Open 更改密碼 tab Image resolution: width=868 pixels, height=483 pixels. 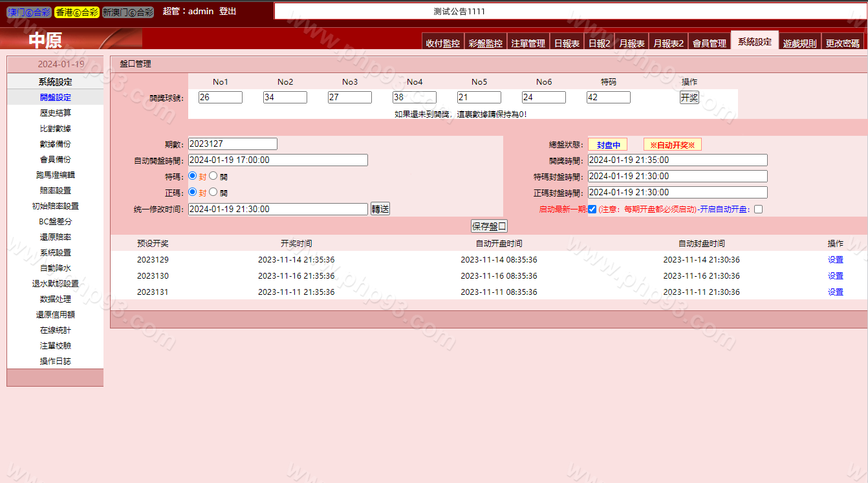coord(842,43)
